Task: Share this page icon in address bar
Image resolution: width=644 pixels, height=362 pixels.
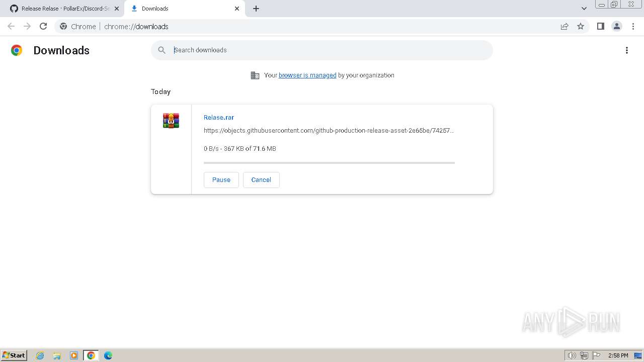Action: (565, 26)
